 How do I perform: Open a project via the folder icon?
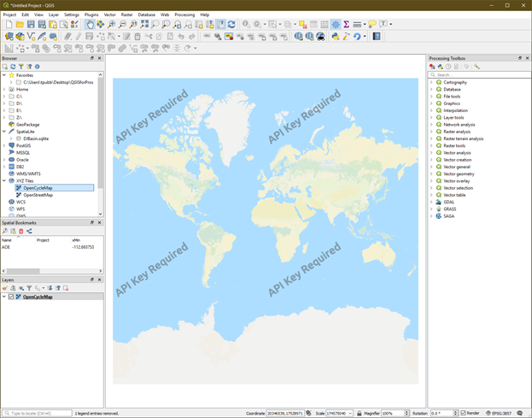pyautogui.click(x=20, y=24)
